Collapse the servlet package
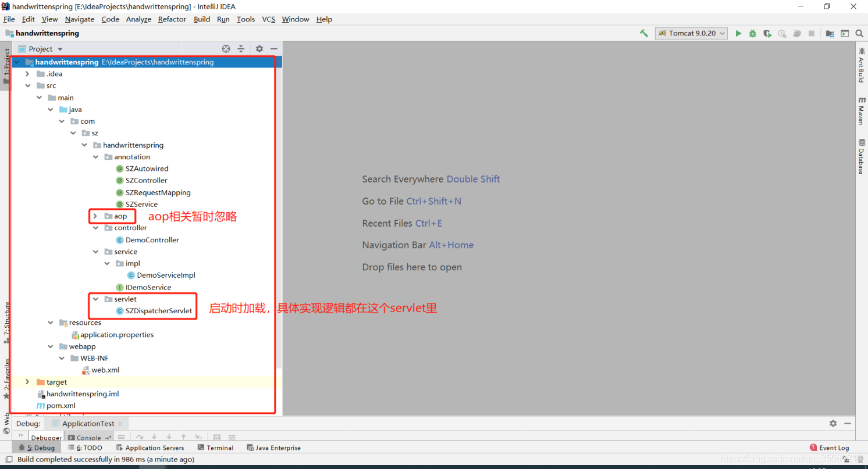This screenshot has height=469, width=868. [x=95, y=299]
